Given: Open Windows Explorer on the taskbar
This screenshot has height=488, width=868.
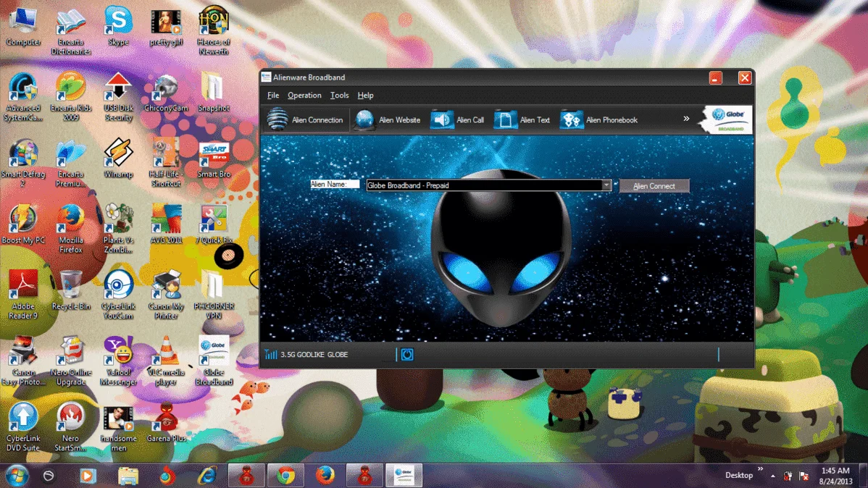Looking at the screenshot, I should coord(128,475).
